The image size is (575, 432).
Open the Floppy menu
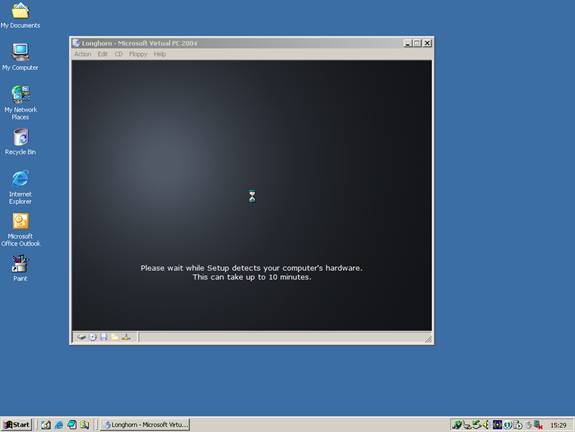pos(138,54)
